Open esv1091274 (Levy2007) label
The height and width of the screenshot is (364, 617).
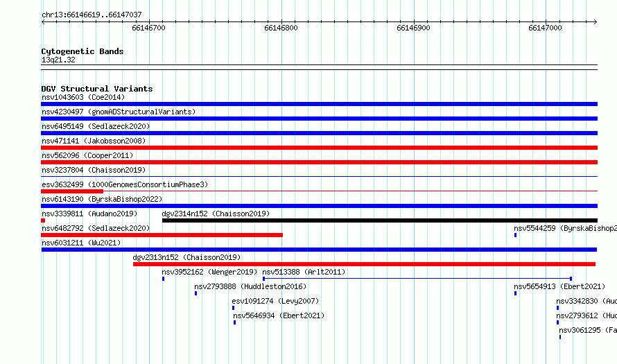(x=275, y=301)
